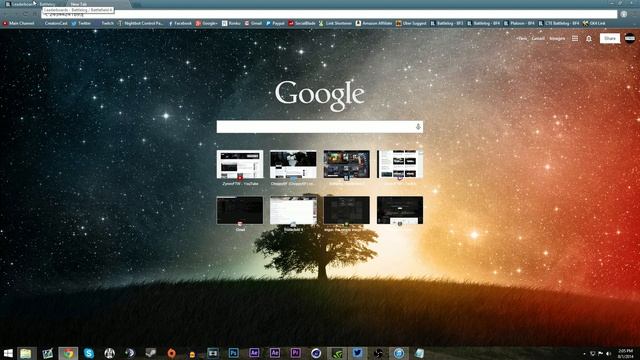The width and height of the screenshot is (640, 360).
Task: Open the Nightbot Control Panel bookmark
Action: pyautogui.click(x=140, y=24)
